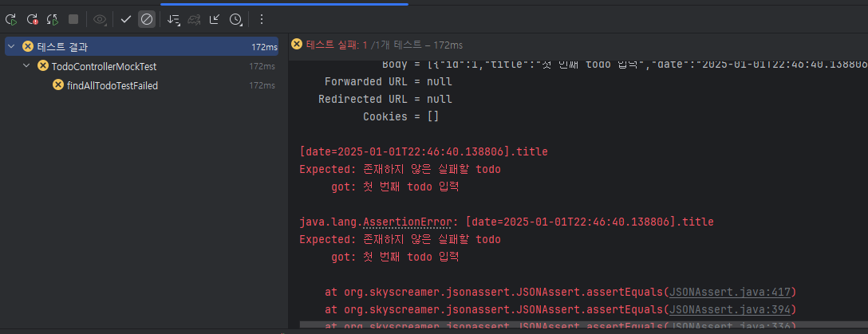Click the blue progress bar at top

pos(285,4)
